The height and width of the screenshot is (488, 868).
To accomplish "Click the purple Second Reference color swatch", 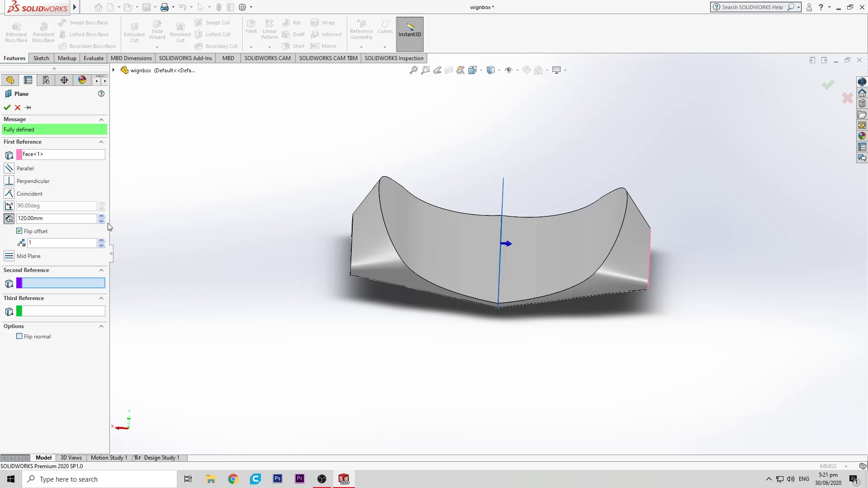I will click(x=19, y=283).
